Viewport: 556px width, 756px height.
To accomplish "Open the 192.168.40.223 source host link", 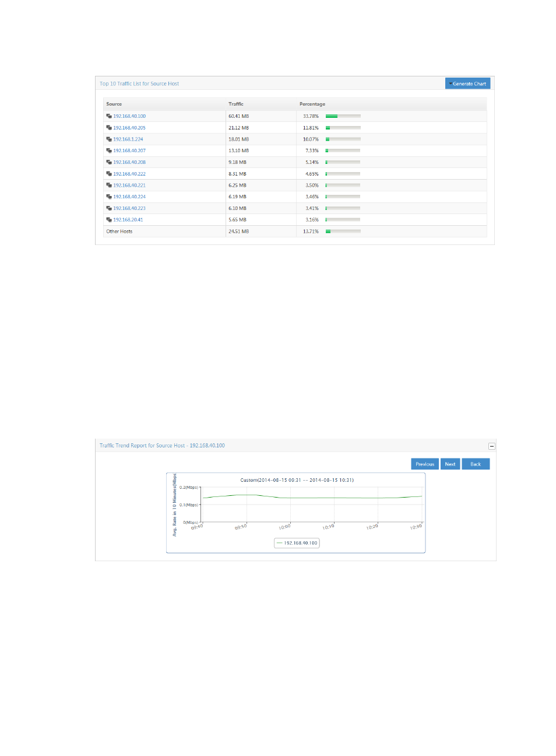I will (x=129, y=208).
